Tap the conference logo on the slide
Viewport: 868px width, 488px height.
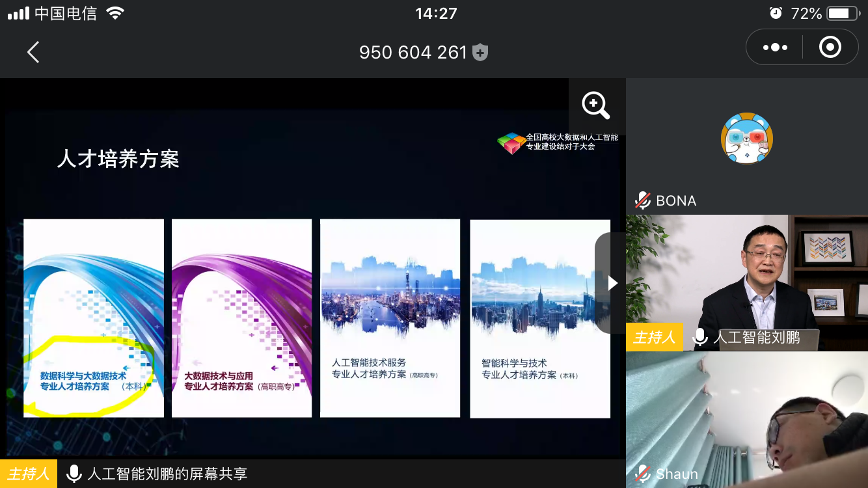(511, 143)
